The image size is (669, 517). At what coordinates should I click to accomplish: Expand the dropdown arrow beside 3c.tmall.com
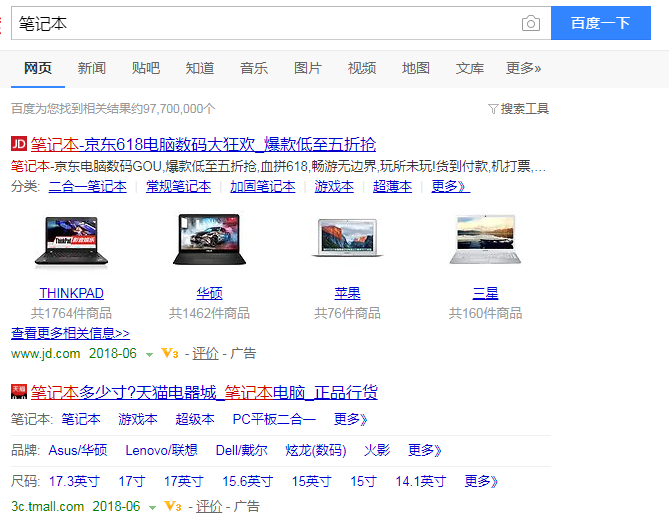pyautogui.click(x=152, y=508)
